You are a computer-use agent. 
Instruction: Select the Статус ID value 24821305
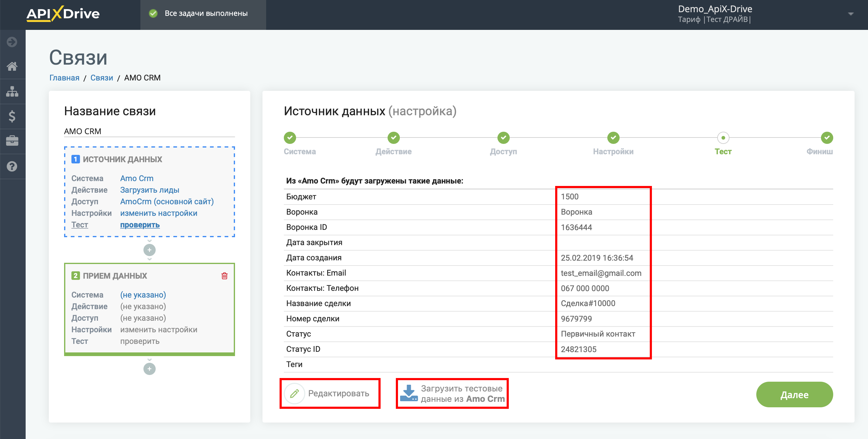point(578,349)
